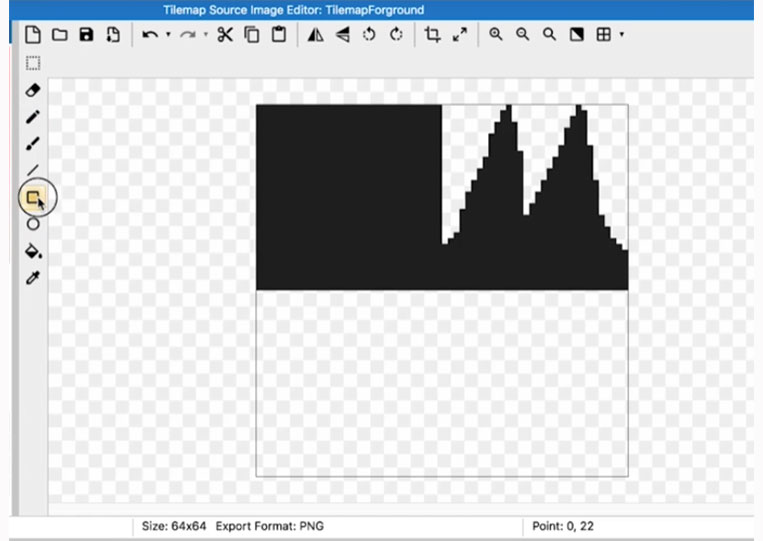Select the Rectangle Selection tool
The width and height of the screenshot is (763, 541).
[x=33, y=63]
